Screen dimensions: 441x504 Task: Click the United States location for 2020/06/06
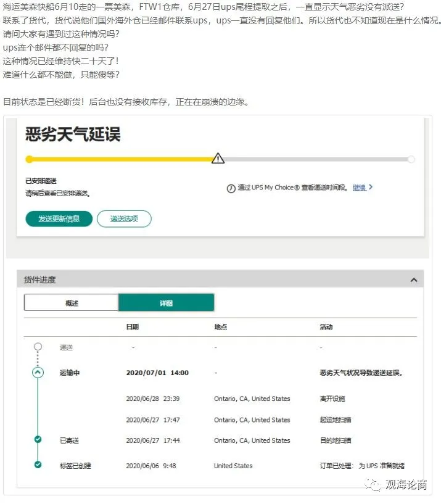point(233,466)
